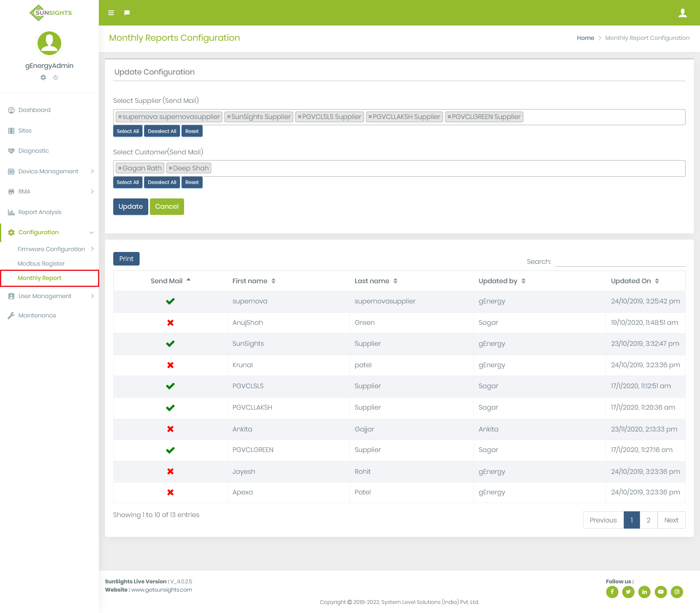Remove the SunSights Supplier tag
The image size is (700, 613).
pos(229,117)
